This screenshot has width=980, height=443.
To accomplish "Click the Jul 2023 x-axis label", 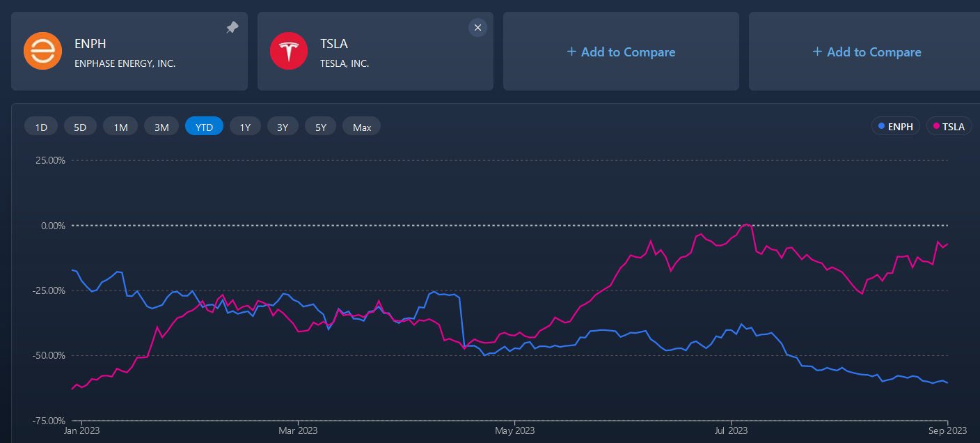I will pyautogui.click(x=732, y=430).
